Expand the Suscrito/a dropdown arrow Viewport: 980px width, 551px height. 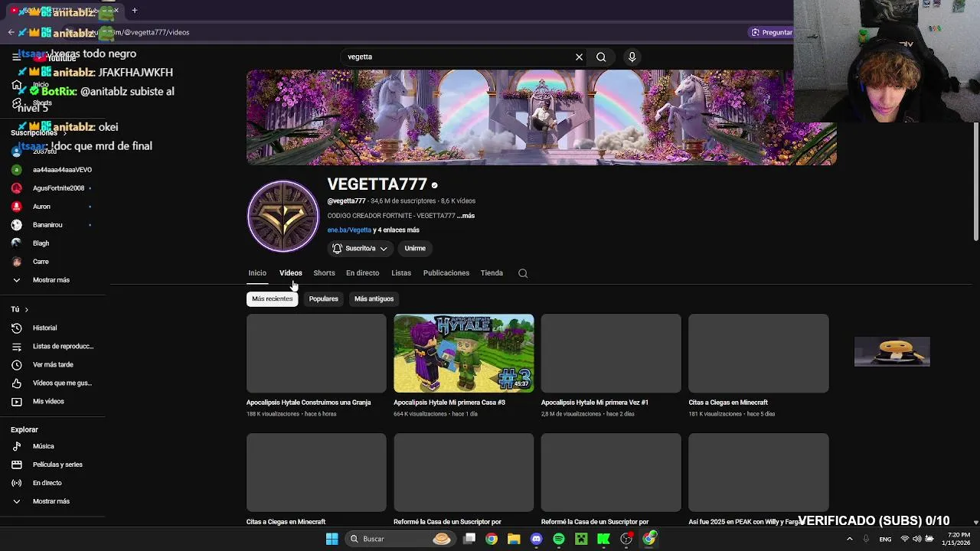[x=384, y=248]
